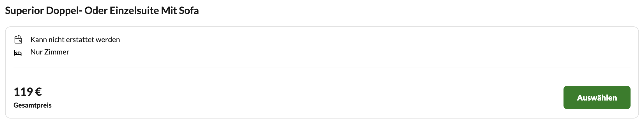Click the number 119 in the total price

point(23,92)
